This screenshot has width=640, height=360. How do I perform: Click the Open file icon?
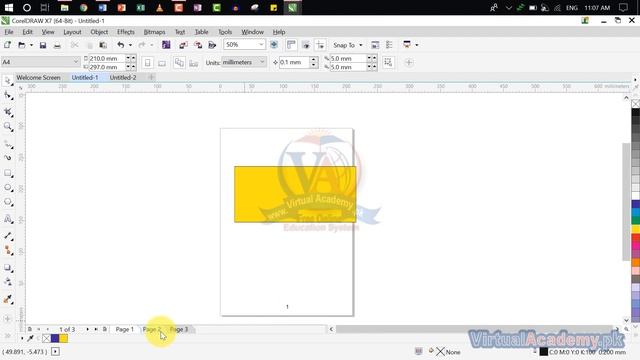point(22,45)
